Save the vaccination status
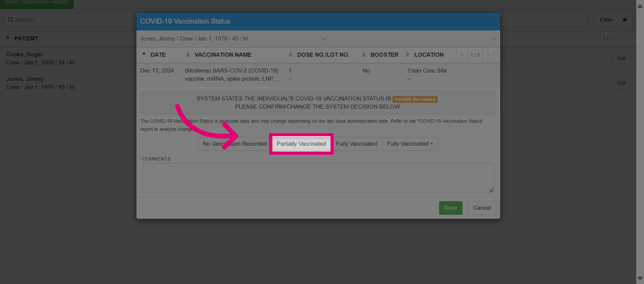The width and height of the screenshot is (644, 284). (450, 208)
